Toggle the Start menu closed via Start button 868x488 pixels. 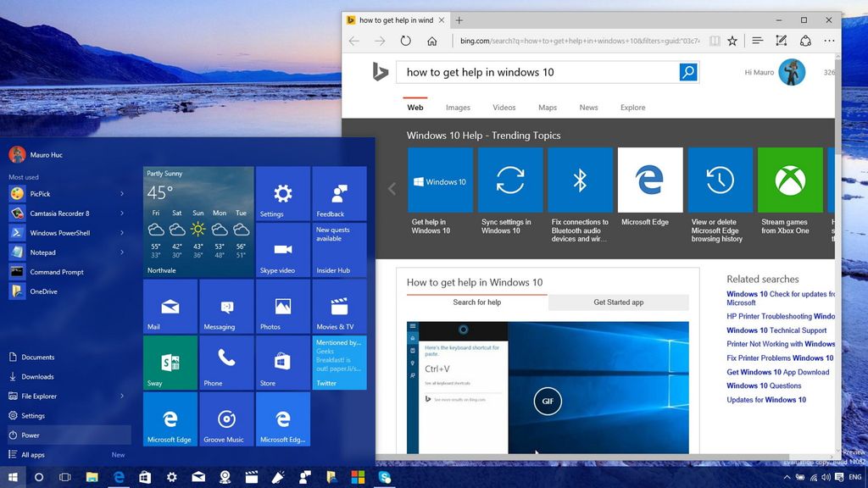12,477
